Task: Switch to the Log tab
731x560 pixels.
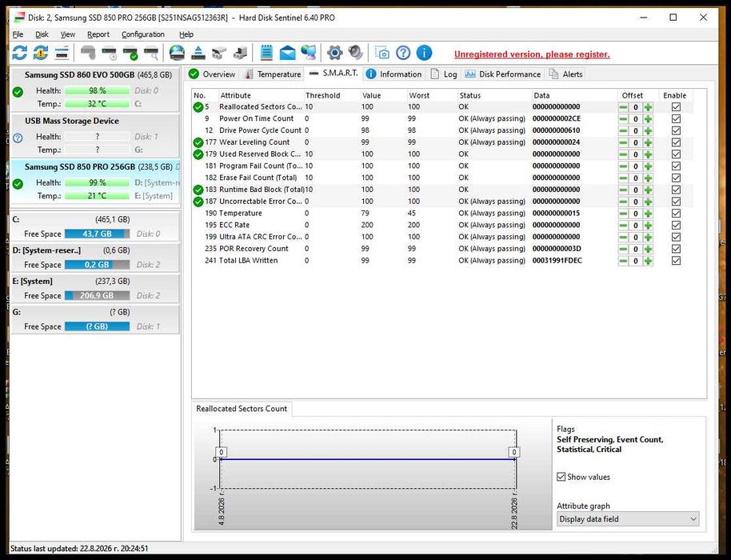Action: (444, 74)
